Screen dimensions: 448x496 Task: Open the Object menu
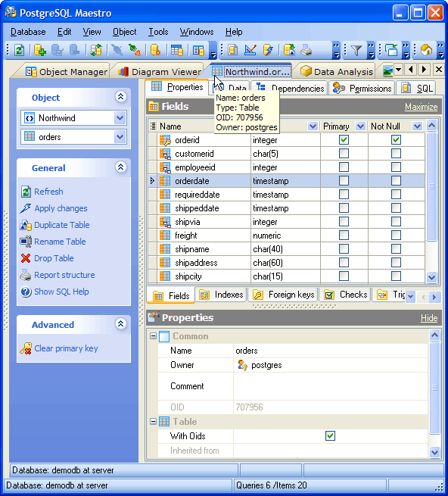click(125, 32)
